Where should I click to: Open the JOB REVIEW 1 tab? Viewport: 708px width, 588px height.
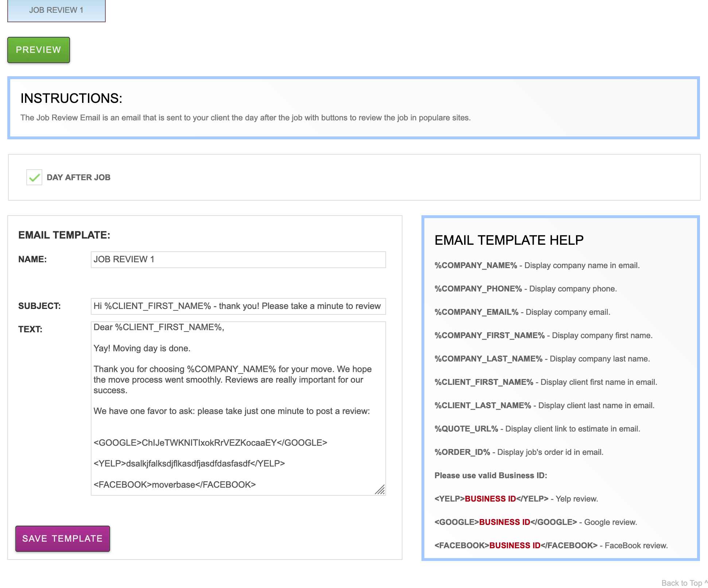point(56,10)
